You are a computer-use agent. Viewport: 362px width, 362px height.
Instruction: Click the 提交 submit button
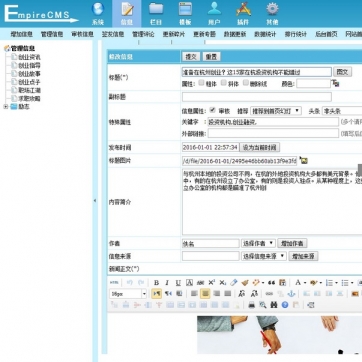(x=191, y=57)
